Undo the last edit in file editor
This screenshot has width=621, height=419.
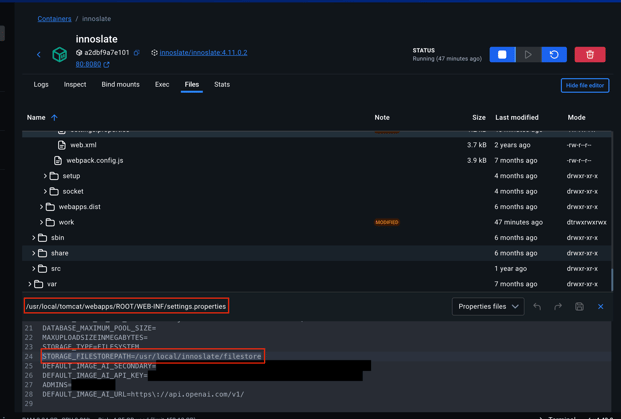coord(537,307)
